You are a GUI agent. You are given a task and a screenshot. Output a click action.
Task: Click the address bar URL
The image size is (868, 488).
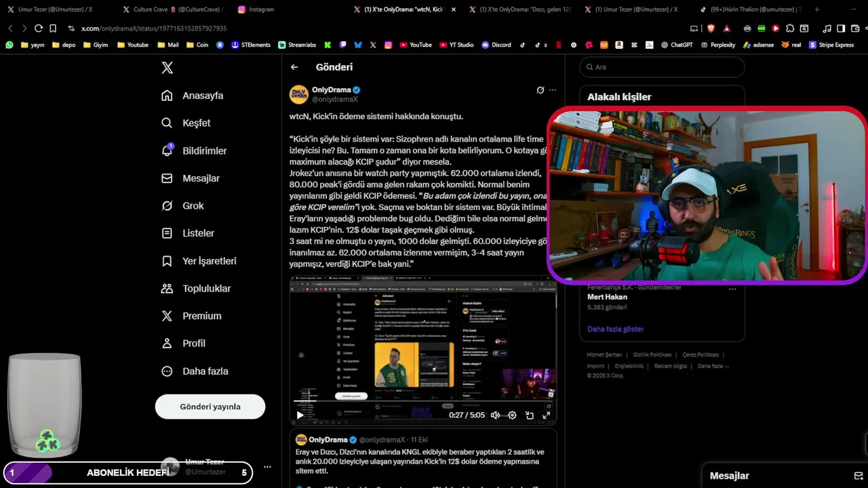click(x=154, y=28)
